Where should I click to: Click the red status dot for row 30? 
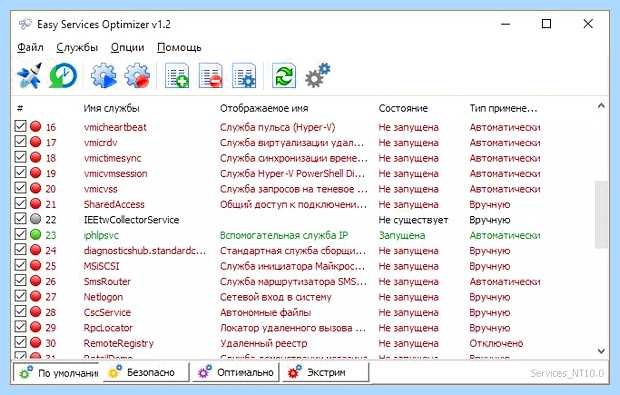point(36,342)
